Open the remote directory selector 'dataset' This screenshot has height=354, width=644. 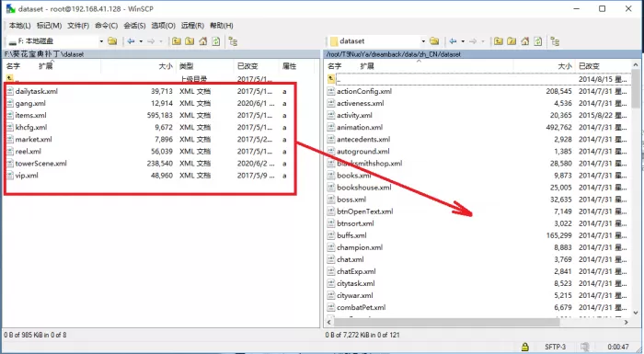[377, 41]
